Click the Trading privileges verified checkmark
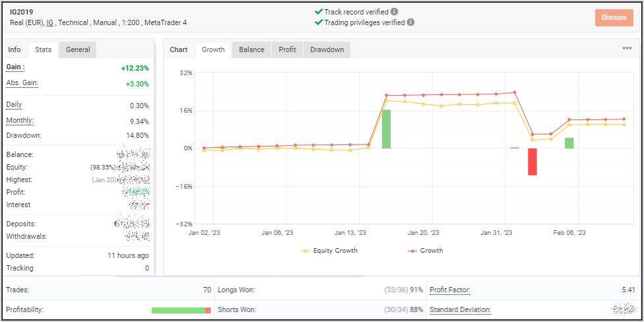 319,22
